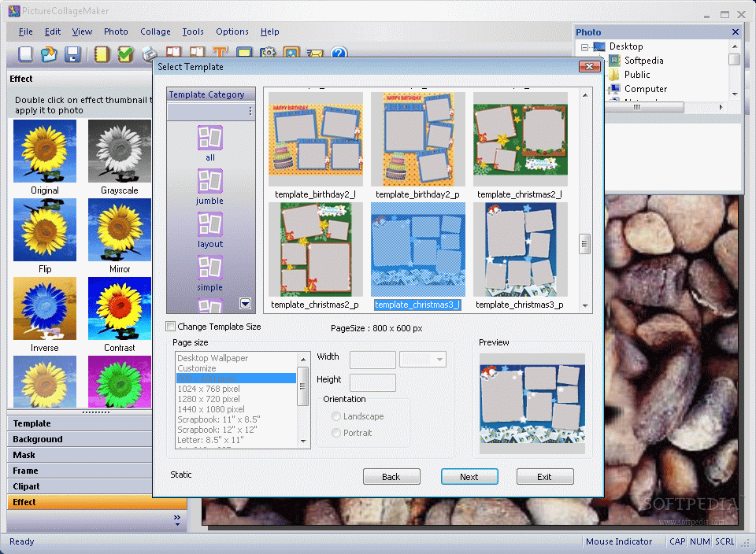Close the Select Template dialog

coord(589,66)
